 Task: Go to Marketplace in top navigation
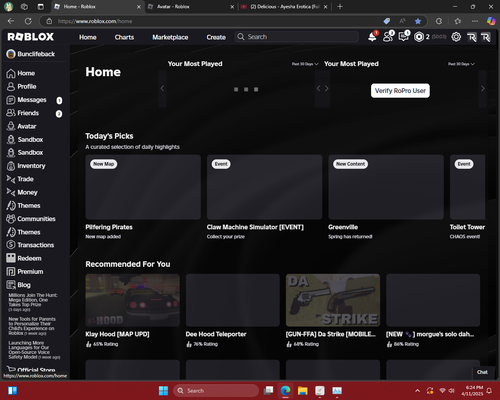pyautogui.click(x=170, y=37)
